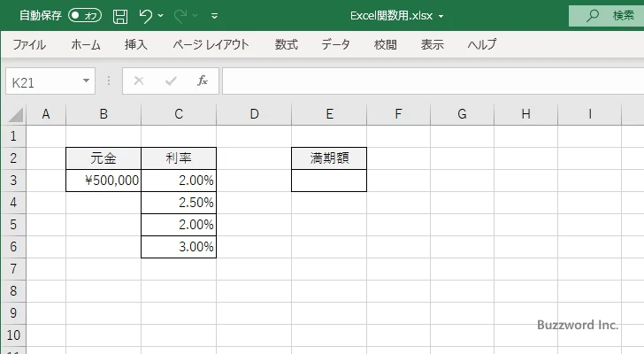Click the 元金 header cell
This screenshot has width=644, height=354.
[x=103, y=158]
